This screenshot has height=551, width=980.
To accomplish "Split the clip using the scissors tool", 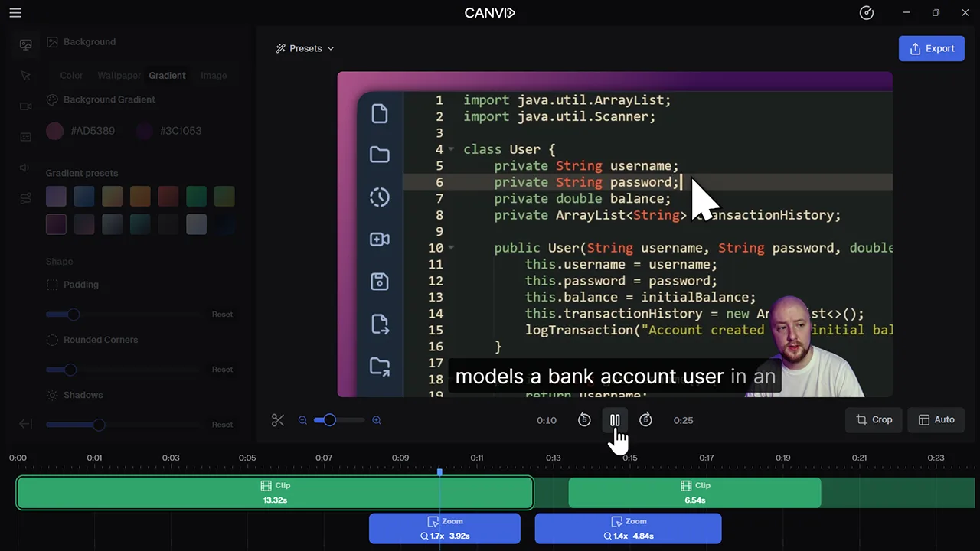I will (x=278, y=419).
